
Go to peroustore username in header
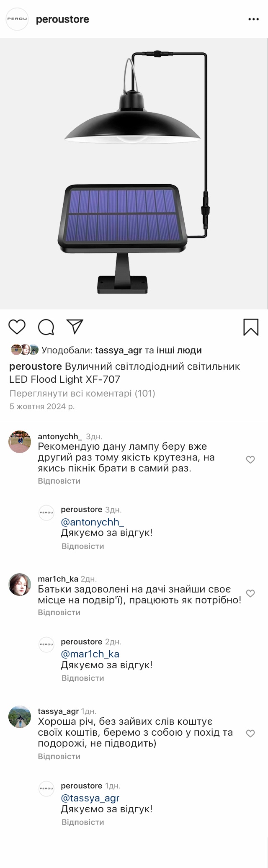click(x=62, y=19)
